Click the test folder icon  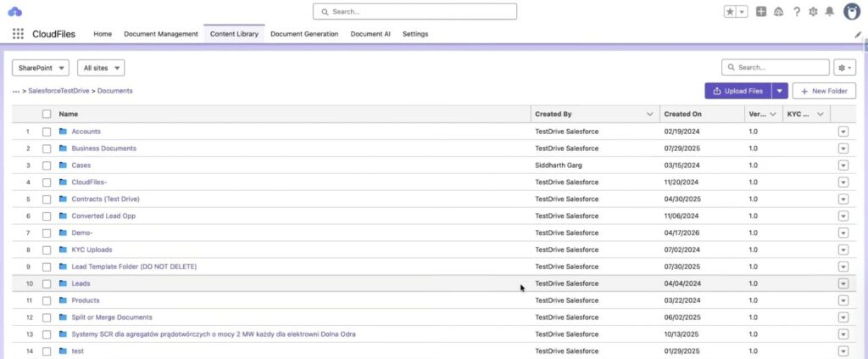pyautogui.click(x=63, y=351)
